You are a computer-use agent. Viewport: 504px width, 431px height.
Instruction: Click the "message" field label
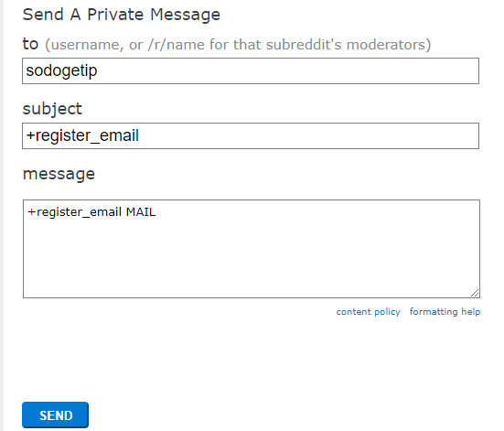[x=59, y=174]
